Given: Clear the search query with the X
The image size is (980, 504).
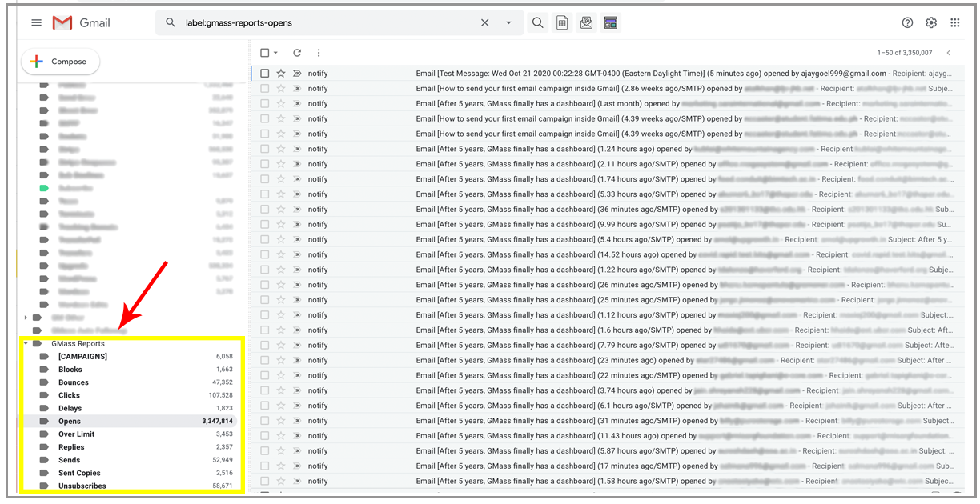Looking at the screenshot, I should coord(484,22).
